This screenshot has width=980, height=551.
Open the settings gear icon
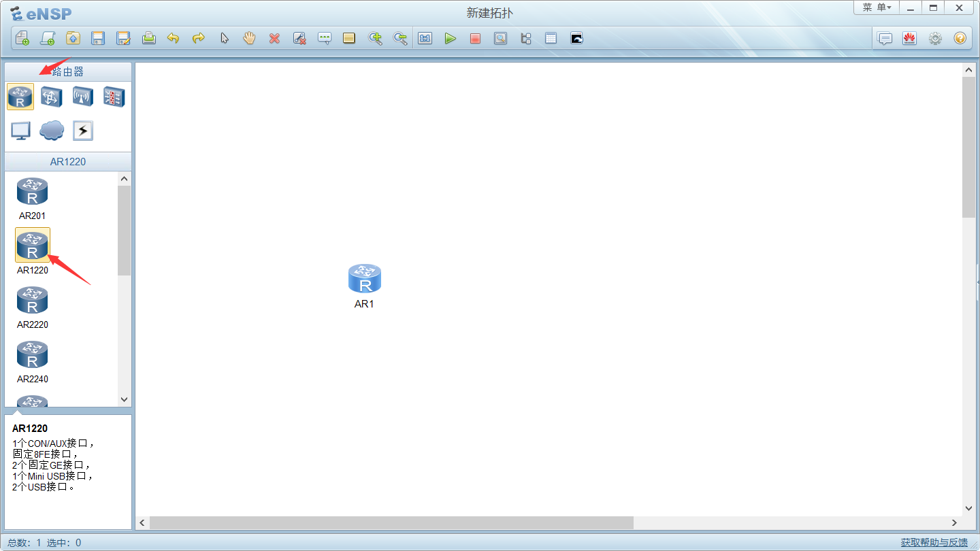(x=935, y=38)
